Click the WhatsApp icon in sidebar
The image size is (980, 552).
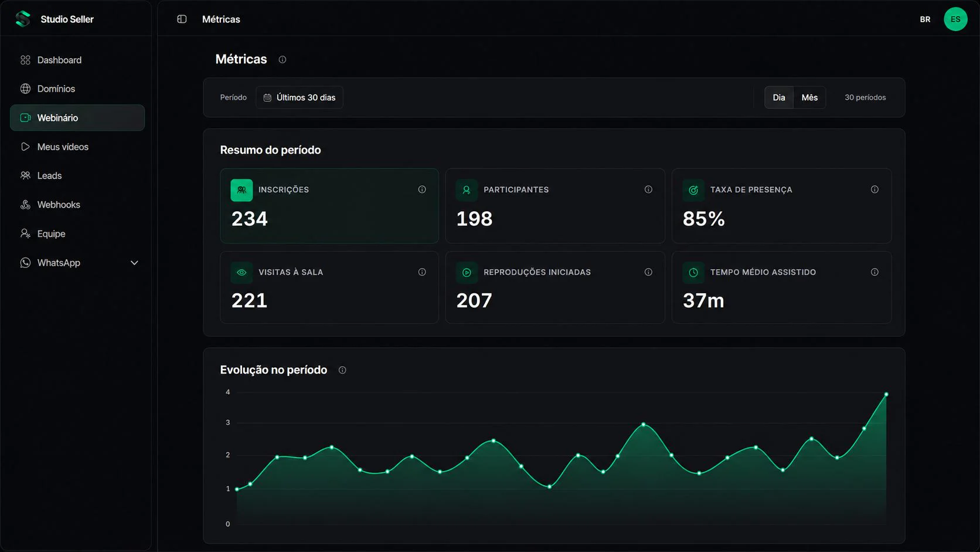tap(25, 263)
